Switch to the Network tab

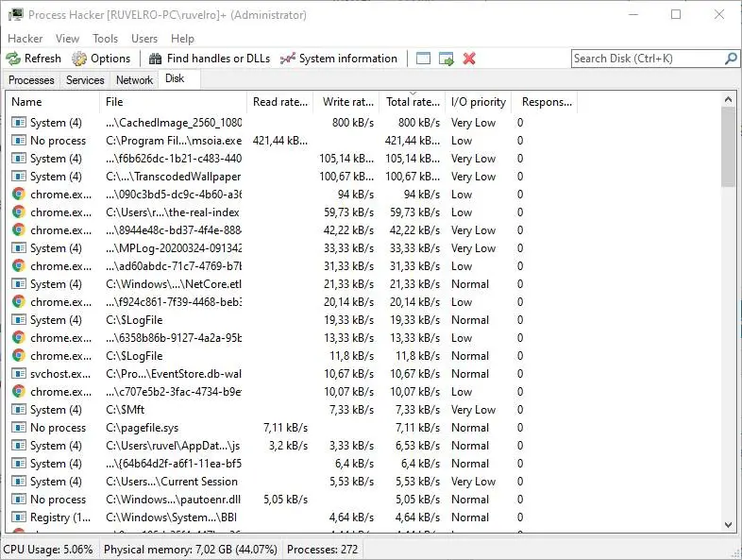click(134, 80)
